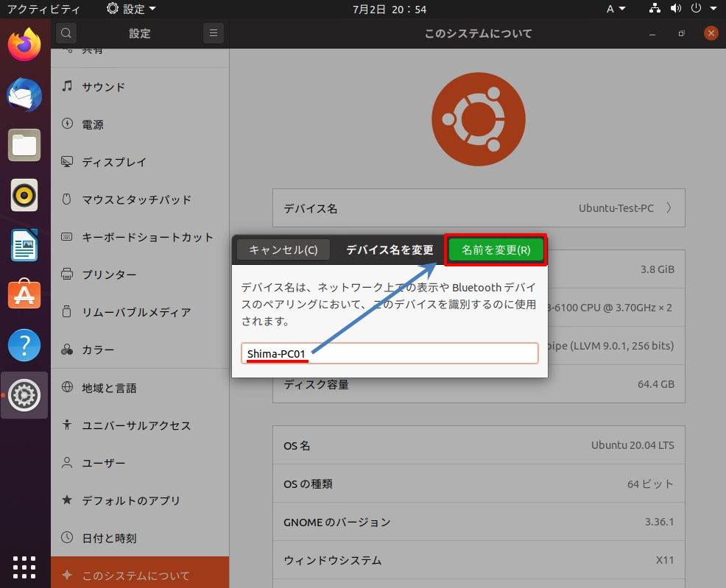Image resolution: width=726 pixels, height=588 pixels.
Task: Click the X11 window system value
Action: [665, 560]
